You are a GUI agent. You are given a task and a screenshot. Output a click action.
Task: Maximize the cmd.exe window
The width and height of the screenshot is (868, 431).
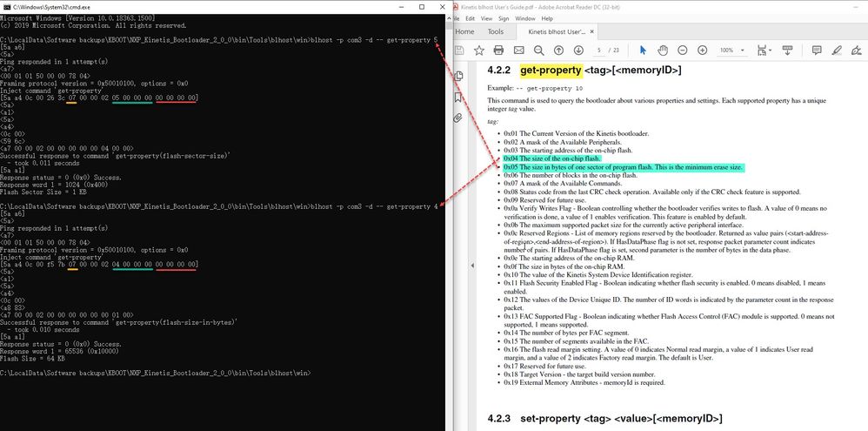tap(422, 7)
